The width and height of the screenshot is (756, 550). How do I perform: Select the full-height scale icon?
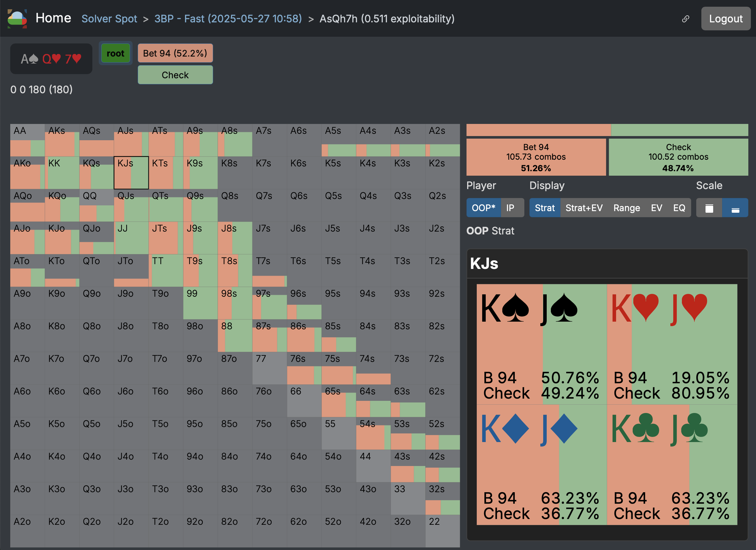point(709,208)
